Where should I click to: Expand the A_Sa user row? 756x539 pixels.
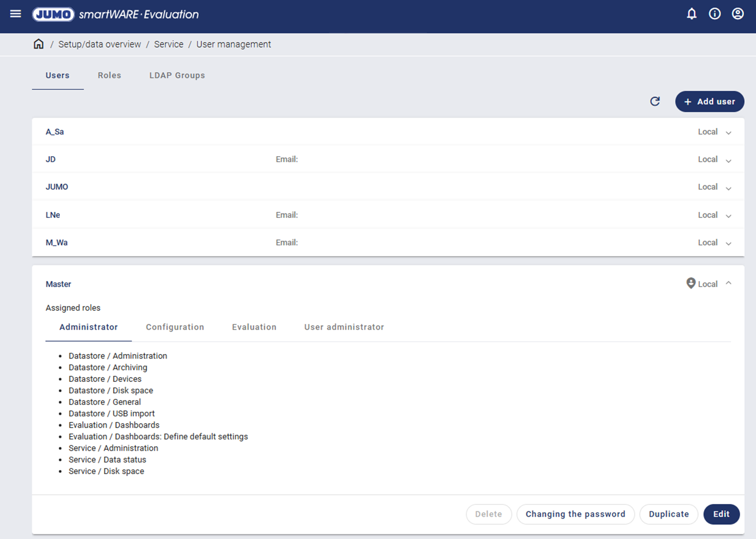point(728,132)
